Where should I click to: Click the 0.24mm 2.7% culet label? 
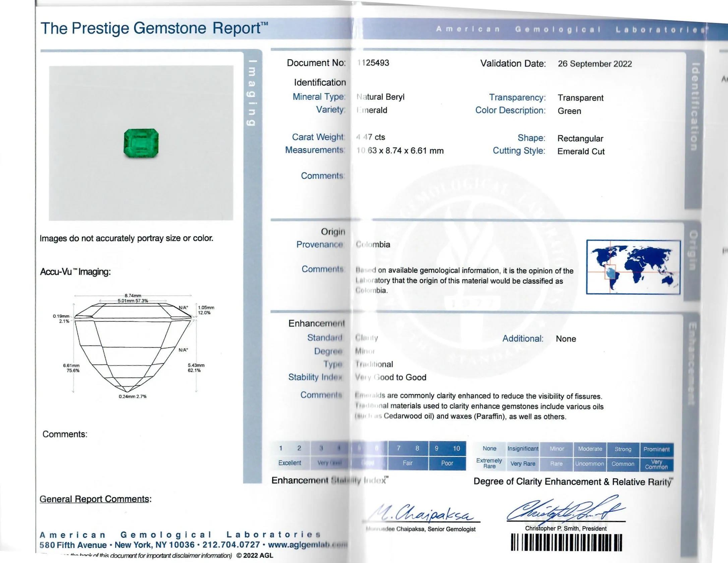point(133,396)
